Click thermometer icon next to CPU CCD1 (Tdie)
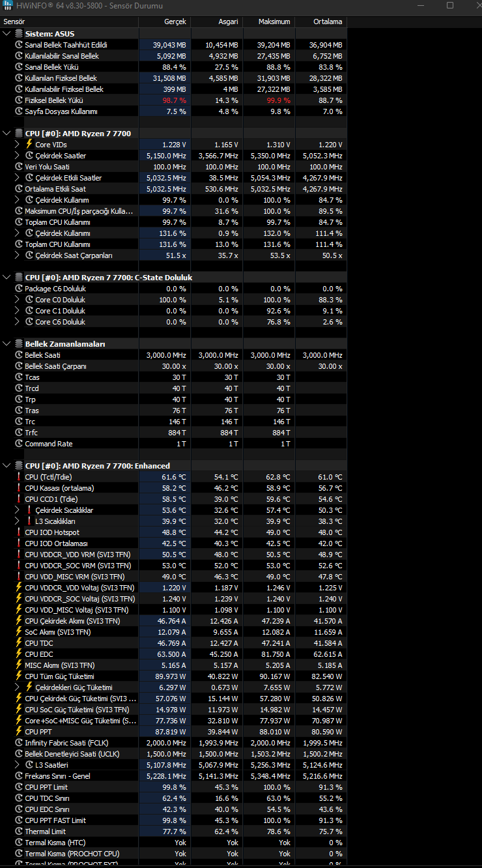The height and width of the screenshot is (868, 482). click(18, 499)
